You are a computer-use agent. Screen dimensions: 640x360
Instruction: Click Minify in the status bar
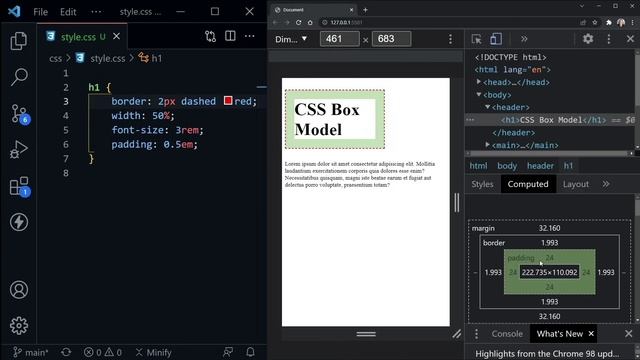pos(153,352)
